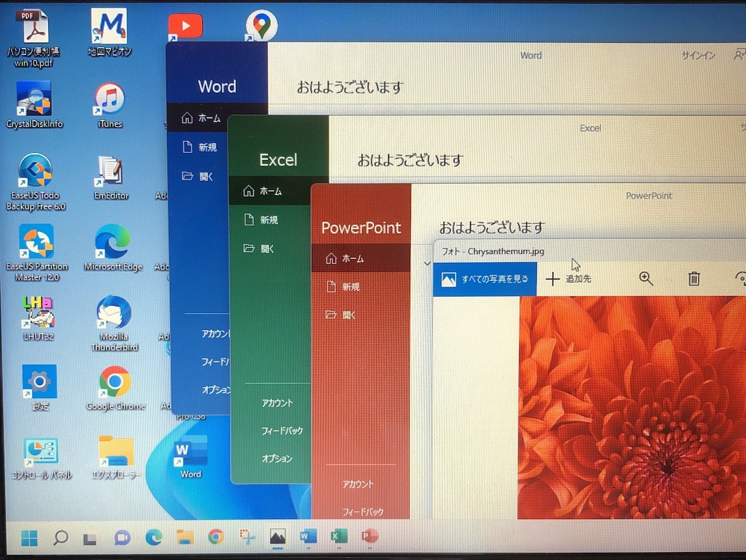Open the Google Maps desktop shortcut

(x=262, y=26)
